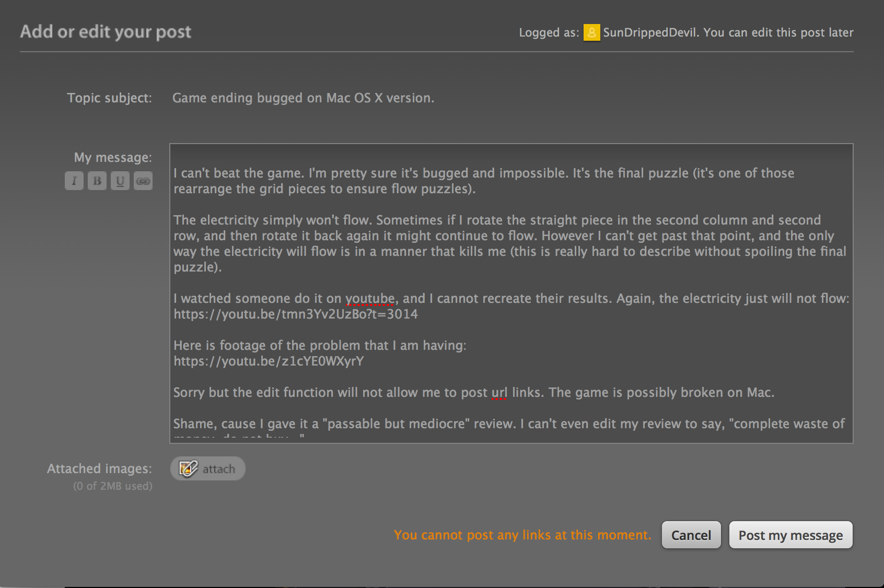Click the 0 of 2MB used text
The image size is (884, 588).
[113, 486]
